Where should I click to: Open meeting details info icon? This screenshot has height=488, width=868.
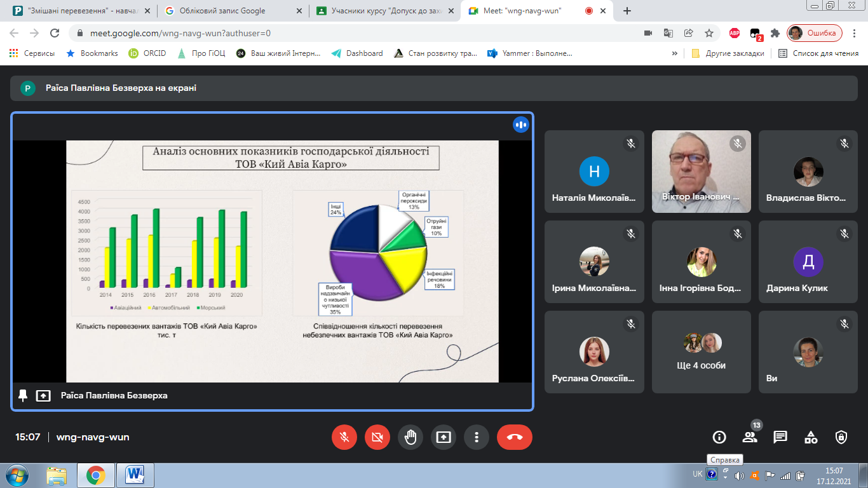click(x=719, y=437)
